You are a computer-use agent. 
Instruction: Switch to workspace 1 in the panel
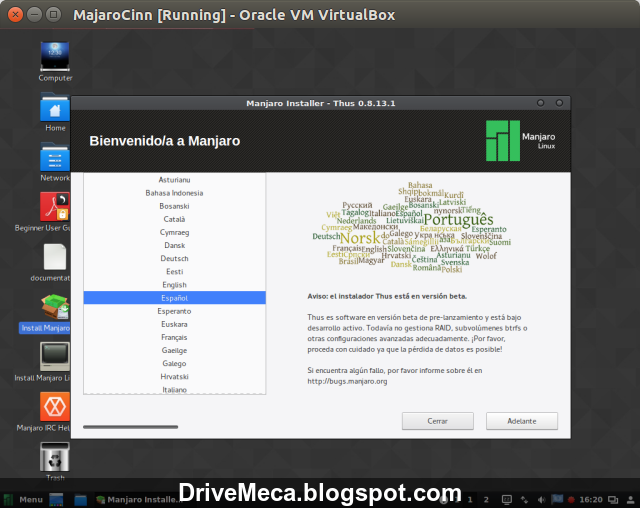470,499
